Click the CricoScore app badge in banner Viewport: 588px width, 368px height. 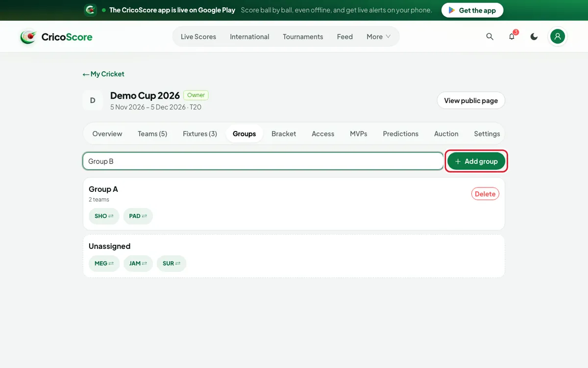[x=90, y=10]
